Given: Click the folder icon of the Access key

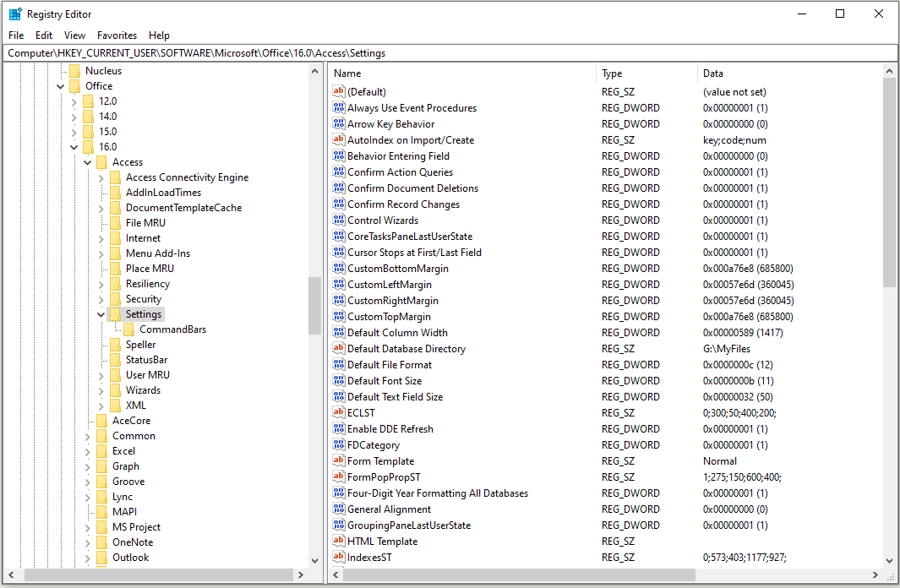Looking at the screenshot, I should (x=101, y=162).
